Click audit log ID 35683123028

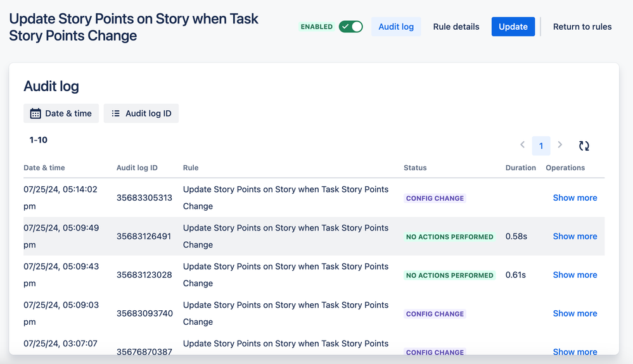coord(144,275)
